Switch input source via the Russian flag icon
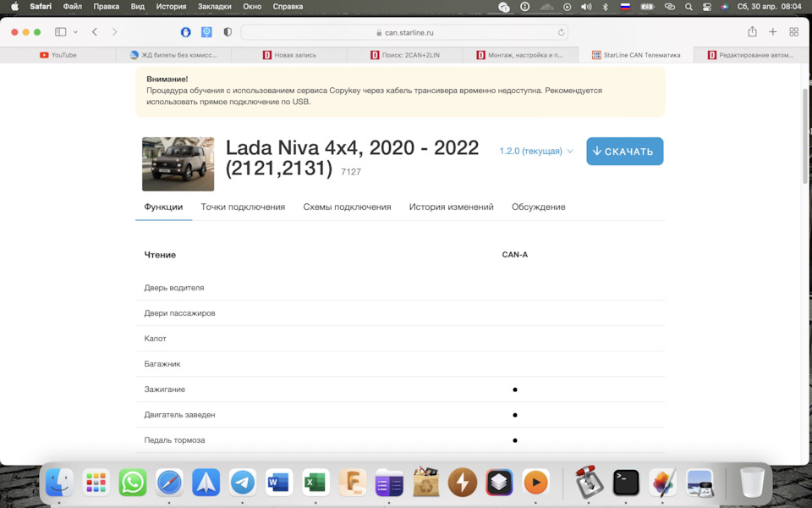This screenshot has width=812, height=508. [625, 7]
